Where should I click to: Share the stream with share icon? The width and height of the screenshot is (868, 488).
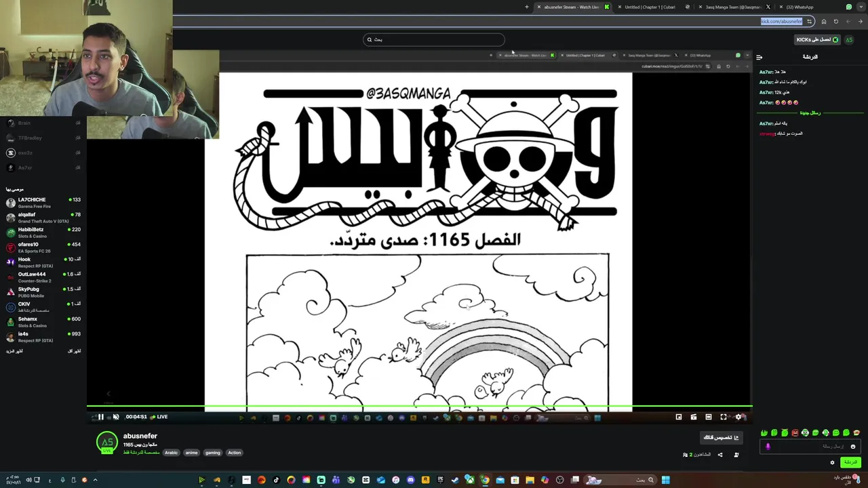click(x=720, y=455)
